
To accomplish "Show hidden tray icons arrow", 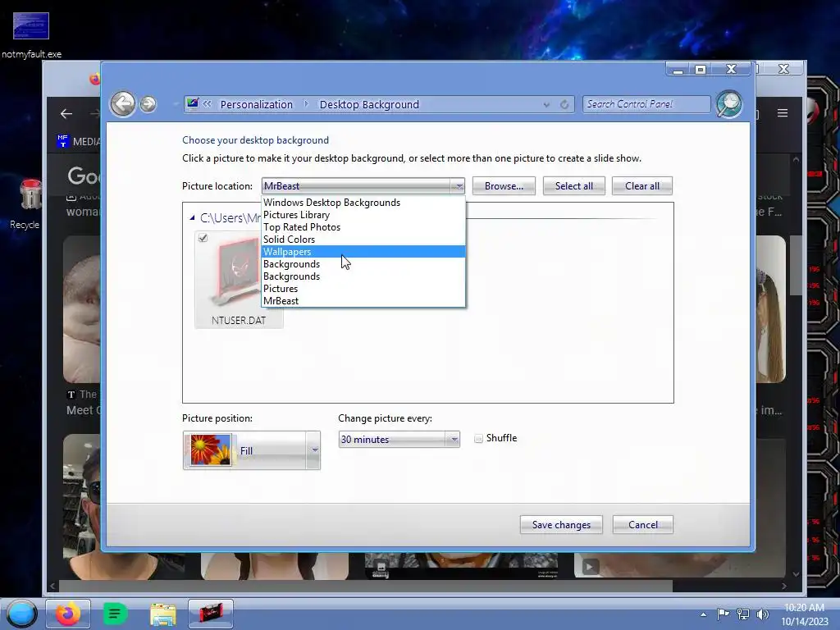I will click(703, 614).
